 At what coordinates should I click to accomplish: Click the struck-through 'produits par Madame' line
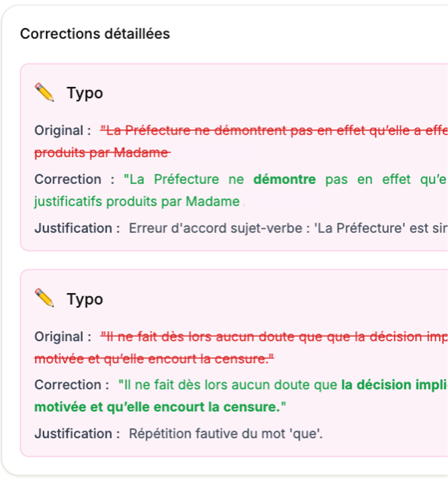click(x=102, y=153)
